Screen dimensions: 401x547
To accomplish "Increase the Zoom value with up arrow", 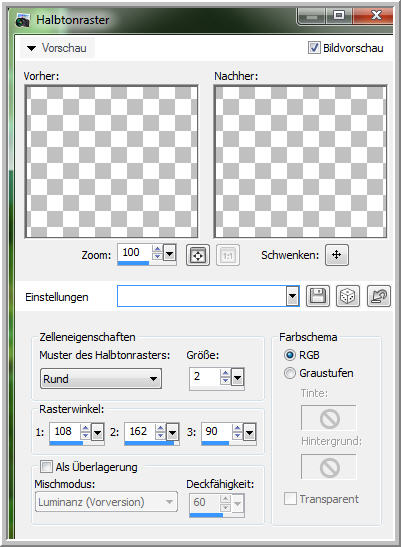I will (157, 249).
